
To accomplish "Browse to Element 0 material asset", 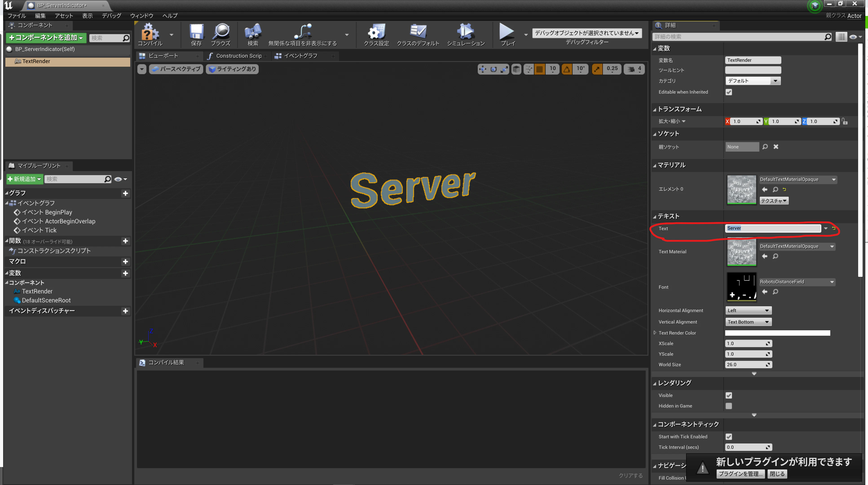I will point(775,190).
